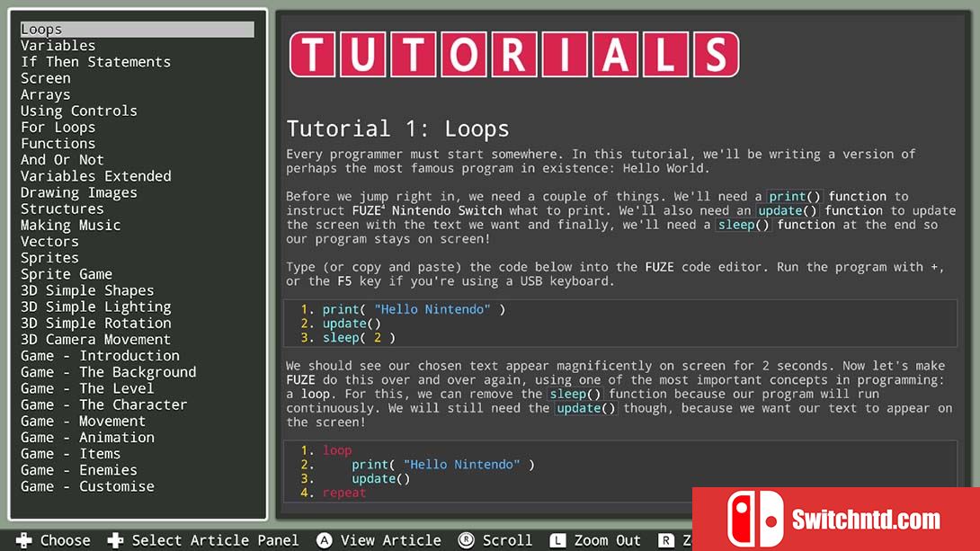Screen dimensions: 980x551
Task: Open the Making Music tutorial
Action: 71,225
